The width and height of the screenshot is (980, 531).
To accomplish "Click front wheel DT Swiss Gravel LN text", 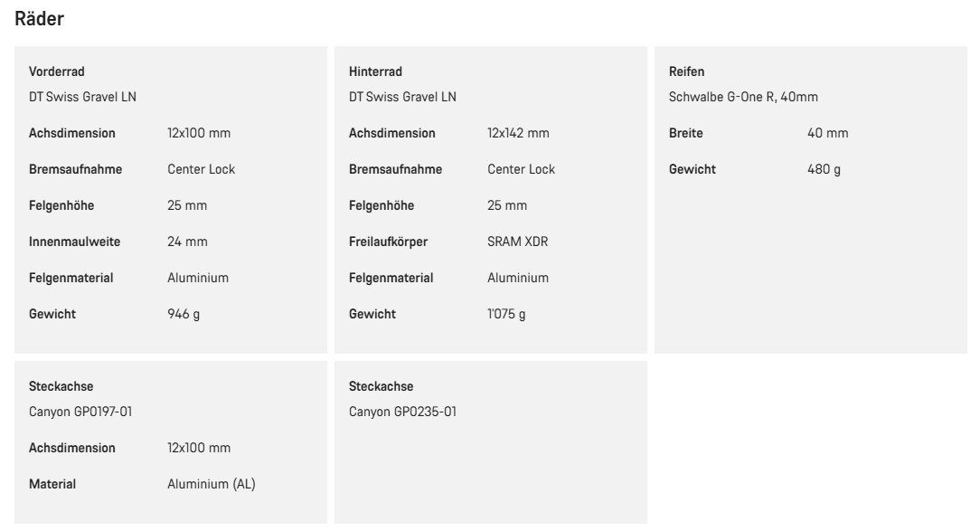I will pos(82,97).
